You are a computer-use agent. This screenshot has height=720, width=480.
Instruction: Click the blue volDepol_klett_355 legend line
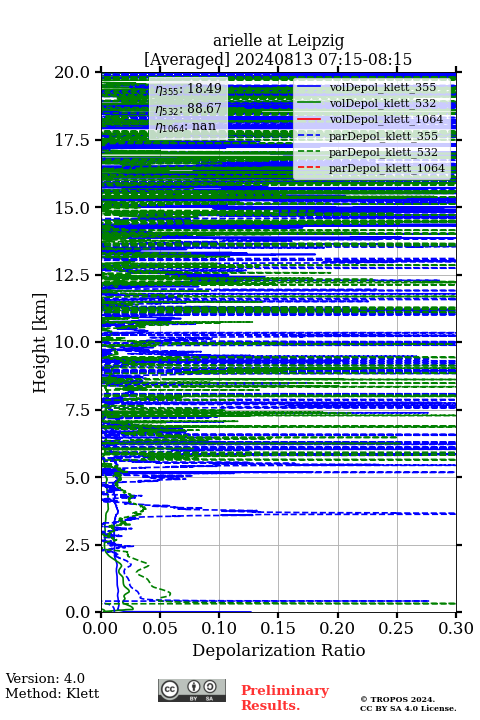click(x=309, y=87)
